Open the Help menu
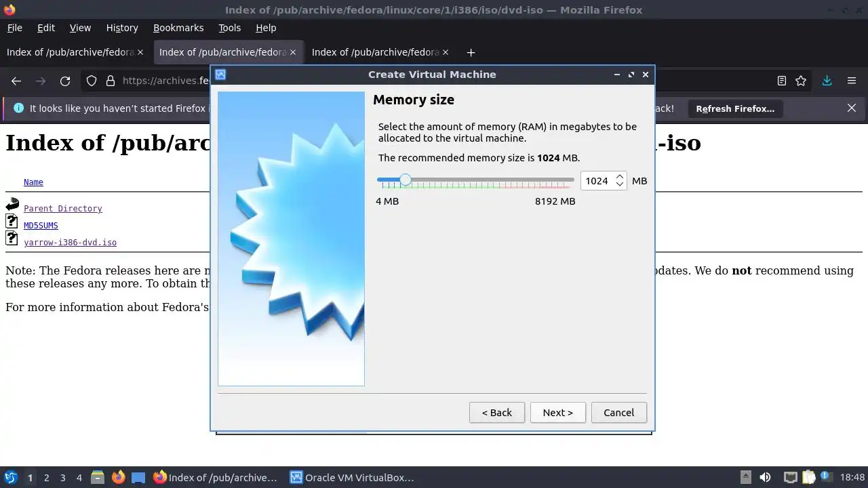 point(266,28)
